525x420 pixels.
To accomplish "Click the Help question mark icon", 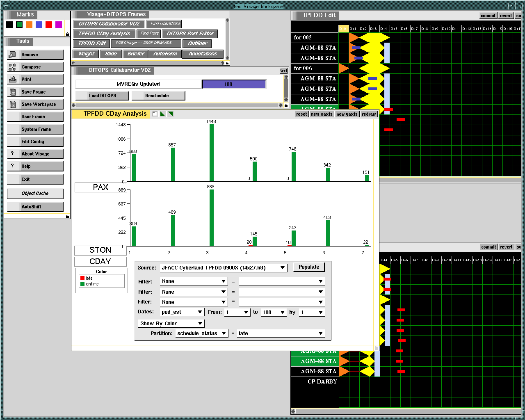I will pyautogui.click(x=12, y=166).
